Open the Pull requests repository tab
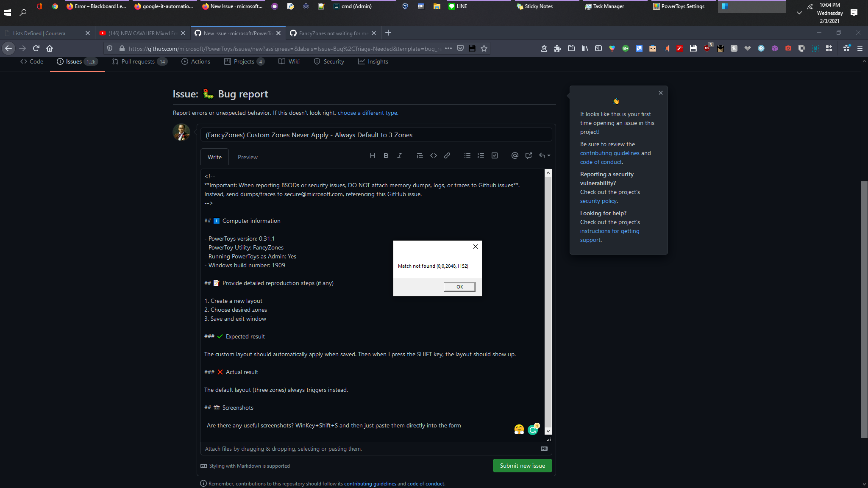Viewport: 868px width, 488px height. pos(138,61)
